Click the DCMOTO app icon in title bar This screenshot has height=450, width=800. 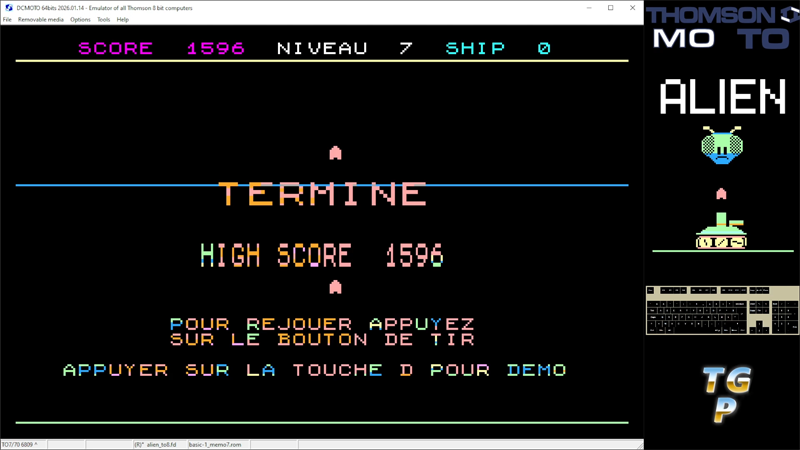click(9, 7)
